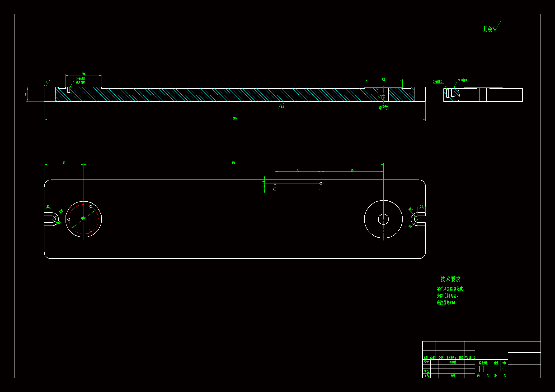555x392 pixels.
Task: Select the 590 overall length dimension text
Action: click(x=235, y=118)
